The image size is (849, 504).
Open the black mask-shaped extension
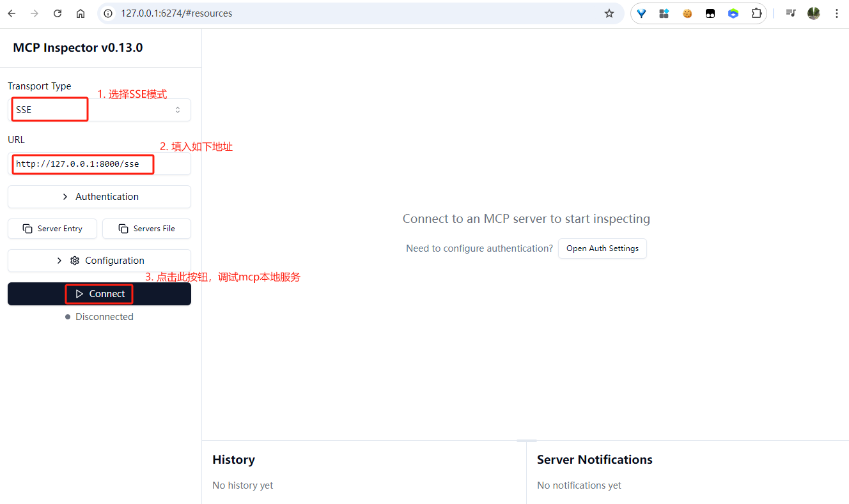(x=710, y=13)
